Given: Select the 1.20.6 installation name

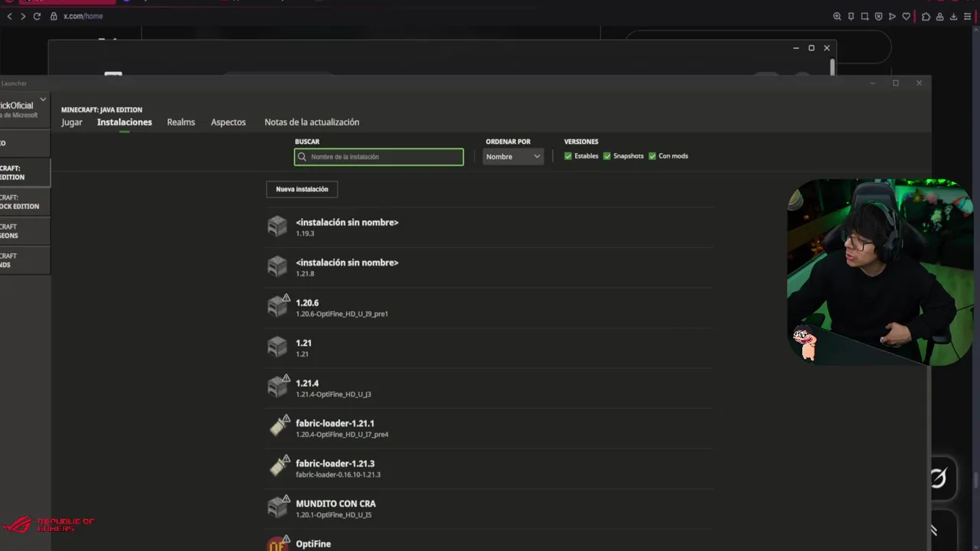Looking at the screenshot, I should point(307,303).
